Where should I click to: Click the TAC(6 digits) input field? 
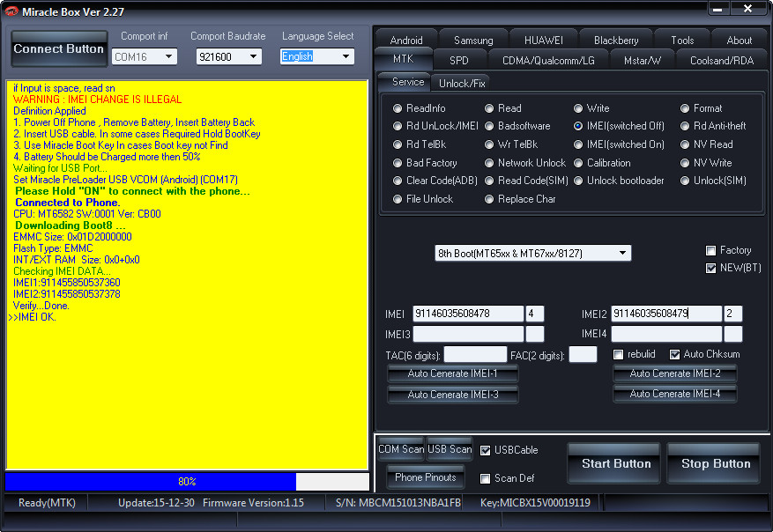tap(475, 355)
